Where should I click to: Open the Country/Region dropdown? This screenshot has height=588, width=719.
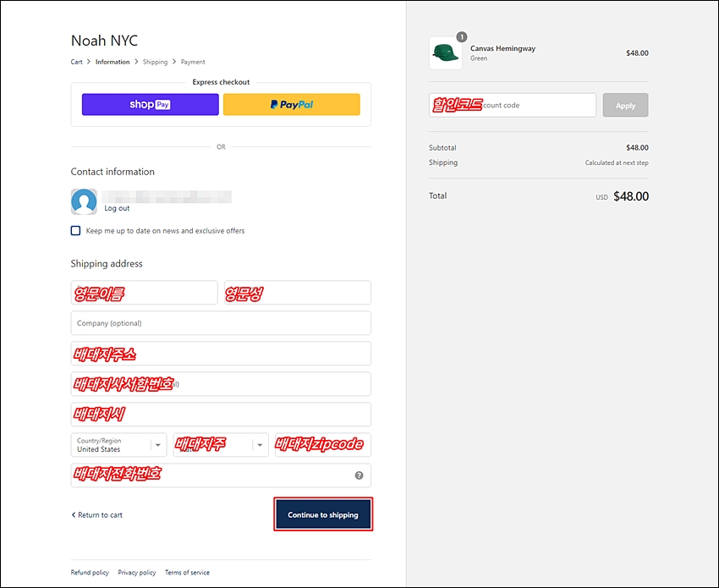click(x=118, y=445)
